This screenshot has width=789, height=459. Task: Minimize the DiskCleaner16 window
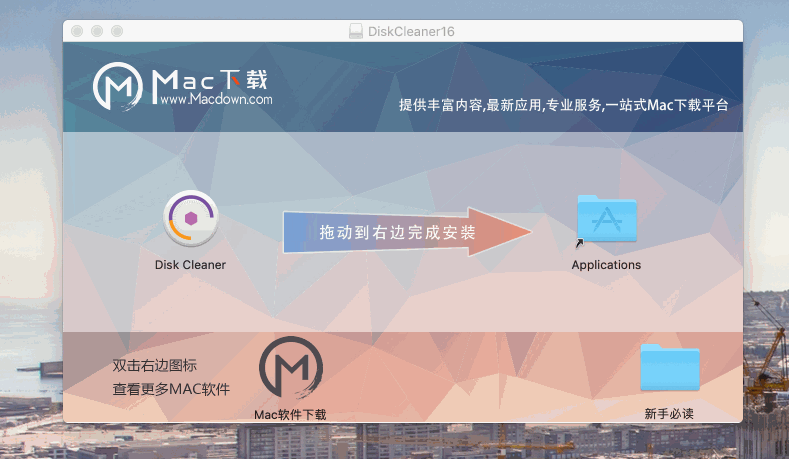(97, 31)
